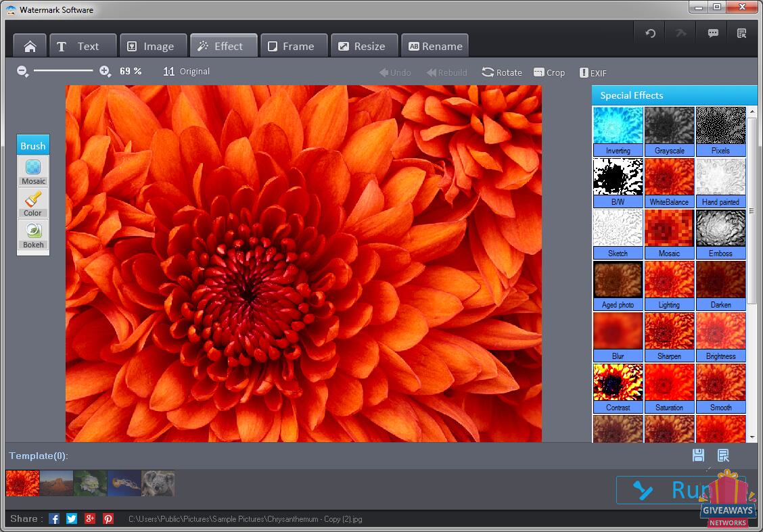The height and width of the screenshot is (532, 763).
Task: Click the 69 % zoom value
Action: (x=131, y=71)
